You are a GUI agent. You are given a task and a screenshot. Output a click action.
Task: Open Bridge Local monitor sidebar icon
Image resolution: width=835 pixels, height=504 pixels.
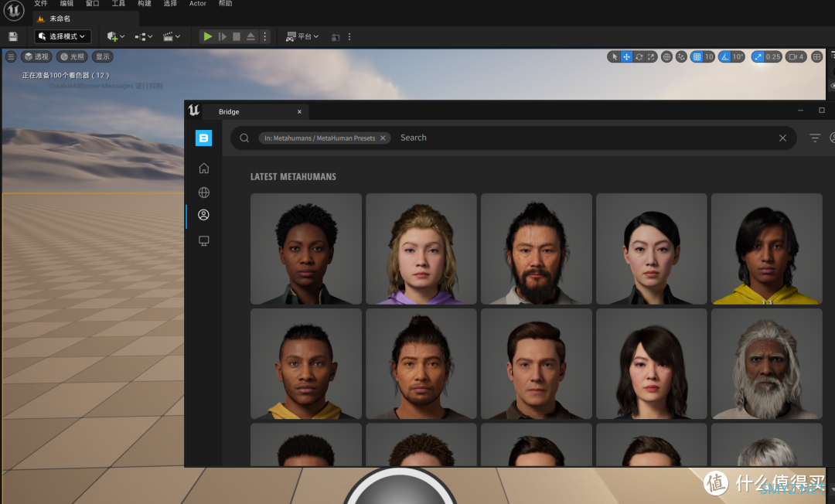[203, 240]
